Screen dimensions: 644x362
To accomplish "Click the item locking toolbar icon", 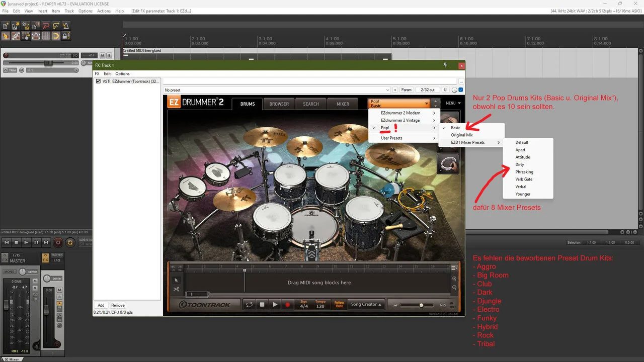I will [66, 36].
